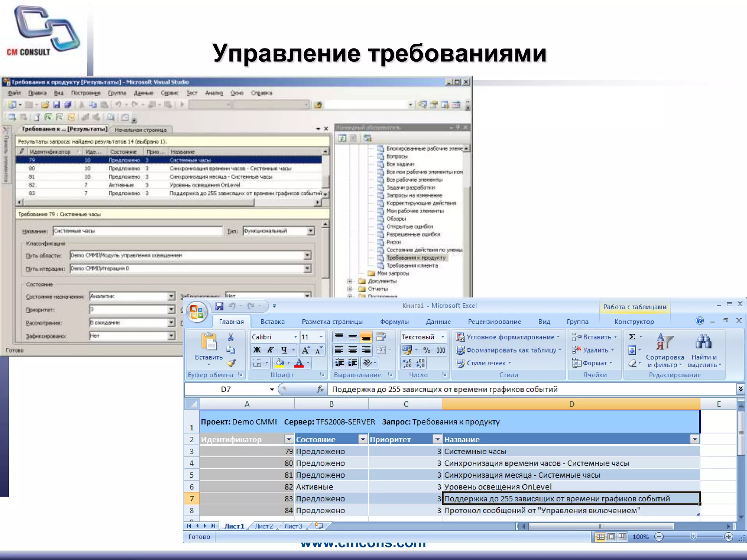Click the fx insert function button

[320, 389]
